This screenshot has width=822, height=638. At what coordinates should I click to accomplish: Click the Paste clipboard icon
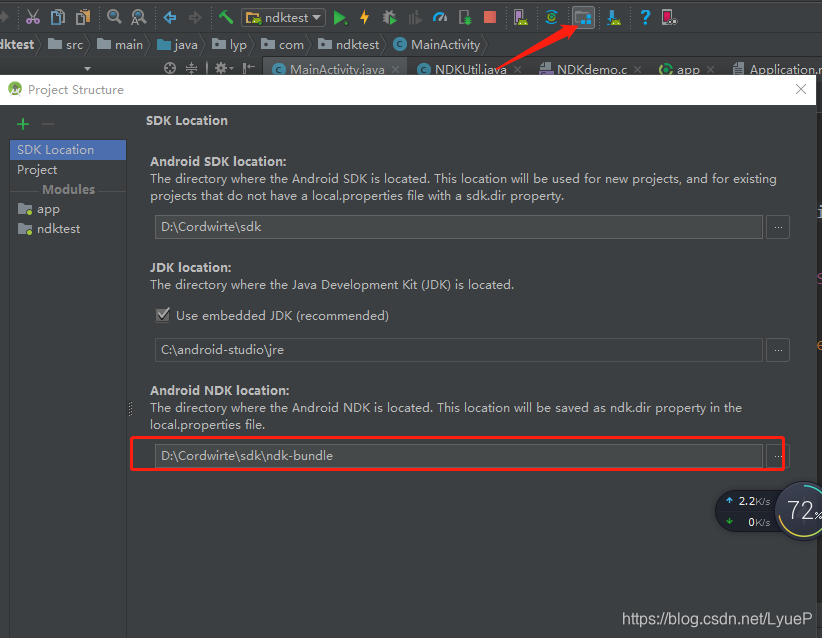coord(83,17)
